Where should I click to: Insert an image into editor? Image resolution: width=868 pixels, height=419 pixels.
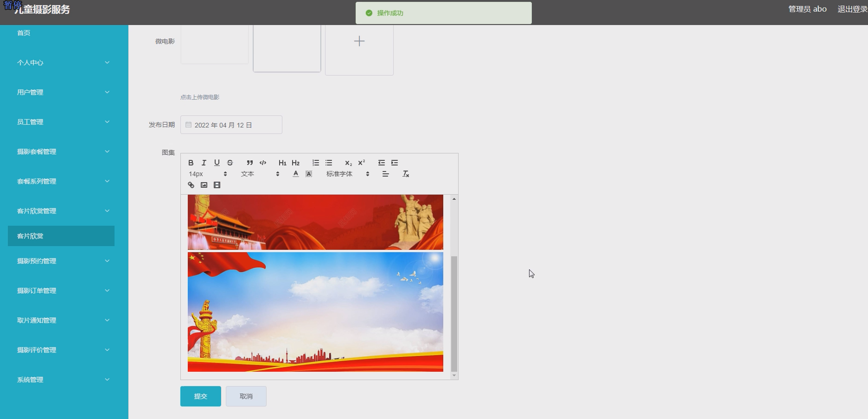204,185
